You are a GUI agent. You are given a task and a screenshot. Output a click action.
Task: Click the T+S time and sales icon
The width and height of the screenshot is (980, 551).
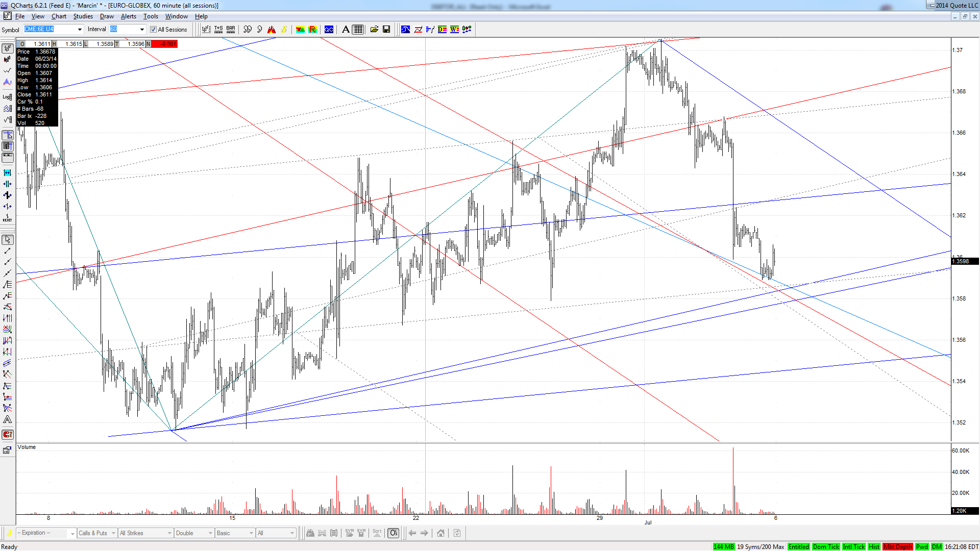point(218,30)
